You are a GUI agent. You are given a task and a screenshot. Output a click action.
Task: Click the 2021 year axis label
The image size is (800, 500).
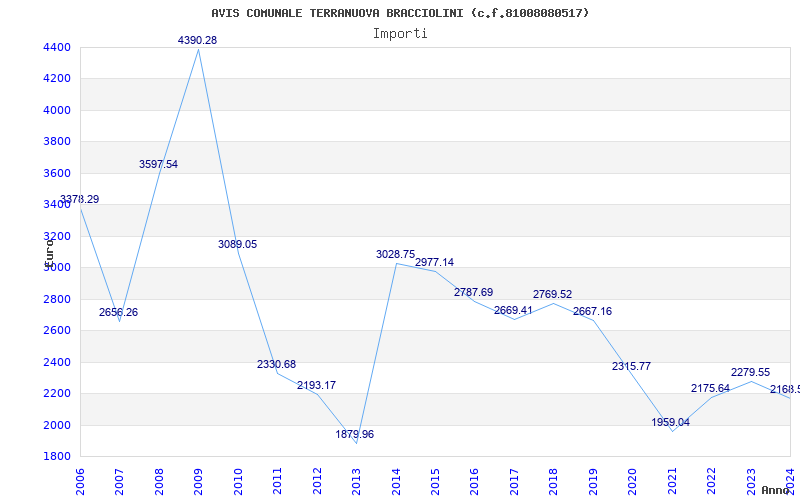672,481
